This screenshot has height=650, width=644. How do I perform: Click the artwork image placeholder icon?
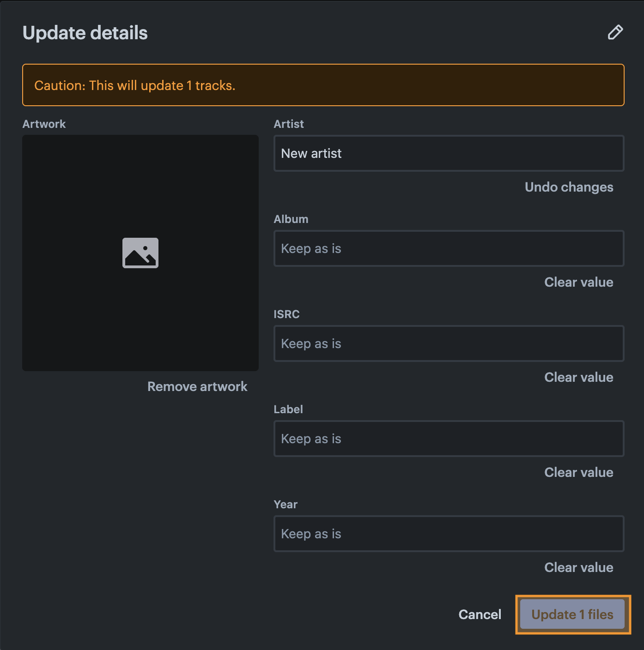tap(140, 253)
